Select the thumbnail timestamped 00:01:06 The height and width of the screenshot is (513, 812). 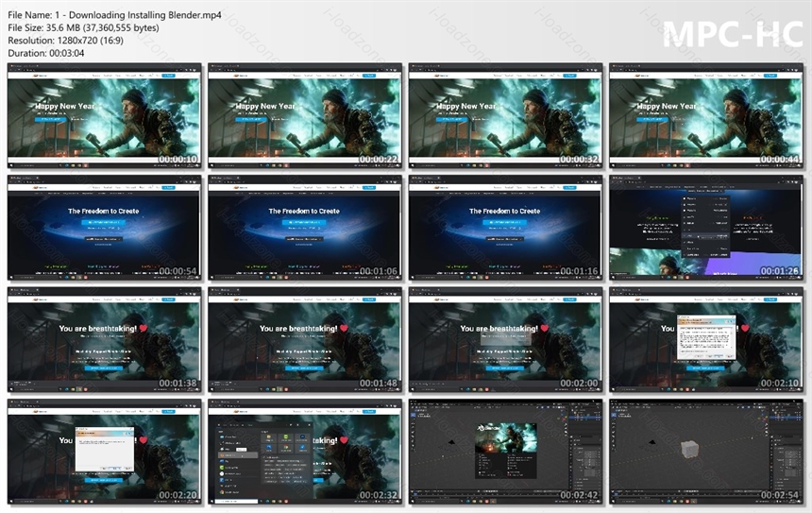[x=305, y=228]
